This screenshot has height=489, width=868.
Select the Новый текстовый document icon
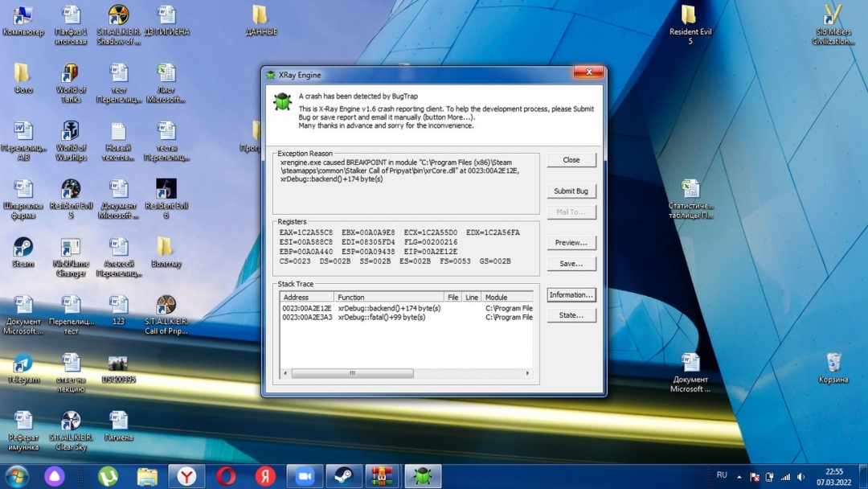click(118, 142)
